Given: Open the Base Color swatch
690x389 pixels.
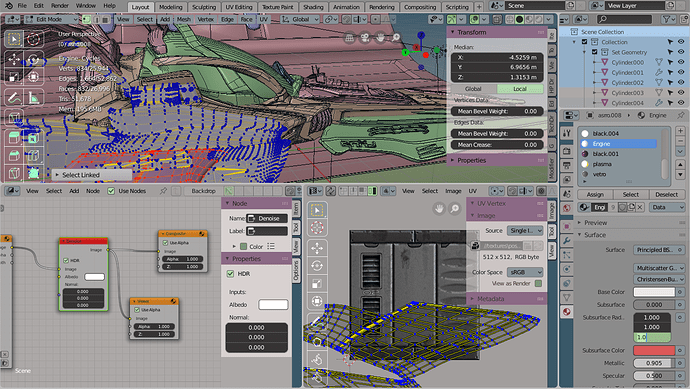Looking at the screenshot, I should (x=654, y=292).
